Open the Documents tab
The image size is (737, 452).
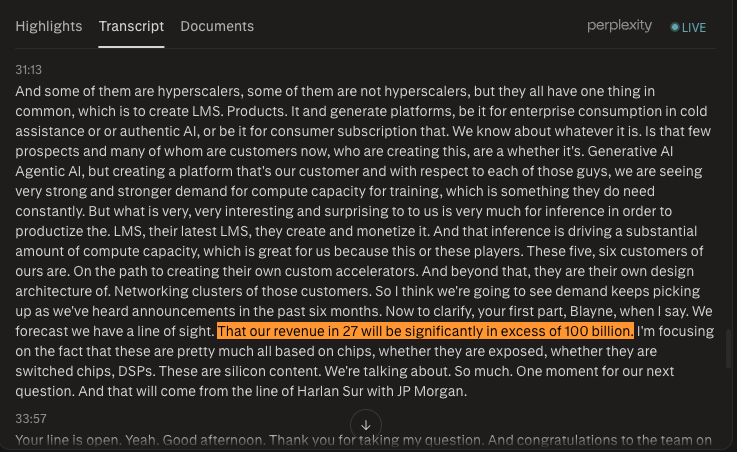point(217,26)
